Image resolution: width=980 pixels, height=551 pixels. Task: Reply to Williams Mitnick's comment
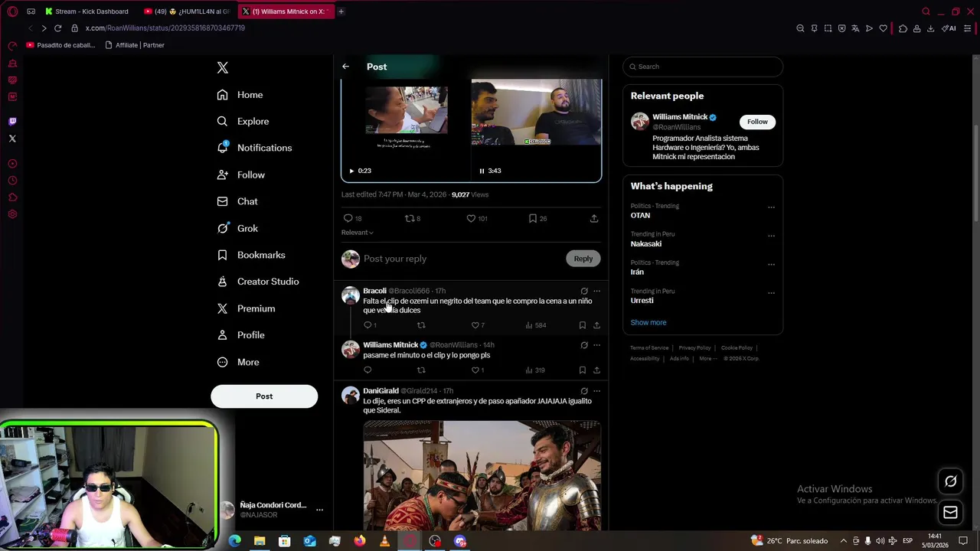[x=367, y=370]
